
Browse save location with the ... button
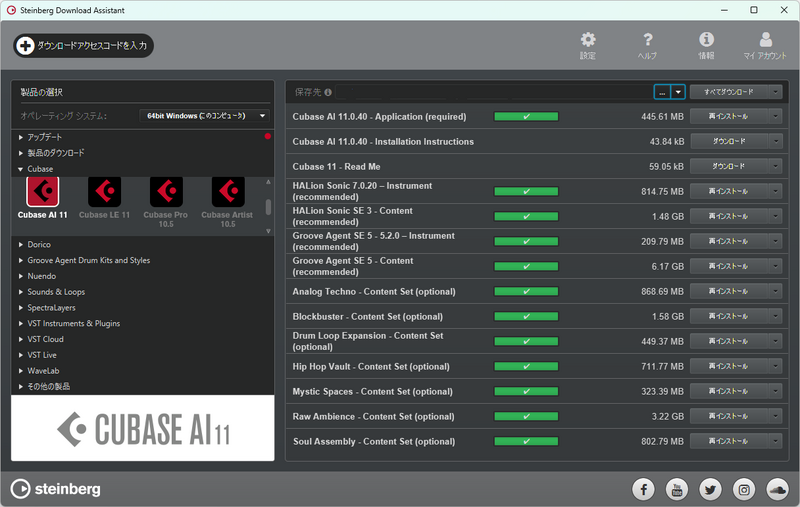tap(662, 92)
